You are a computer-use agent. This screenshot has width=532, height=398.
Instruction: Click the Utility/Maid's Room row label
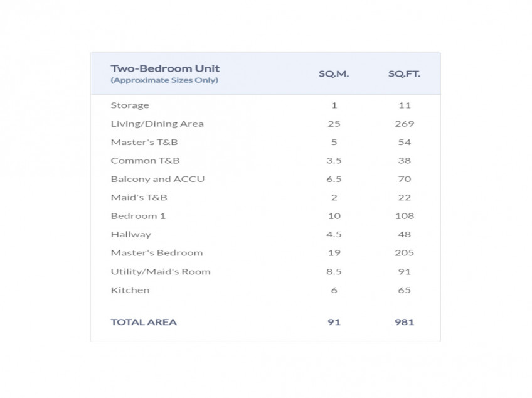(x=161, y=272)
